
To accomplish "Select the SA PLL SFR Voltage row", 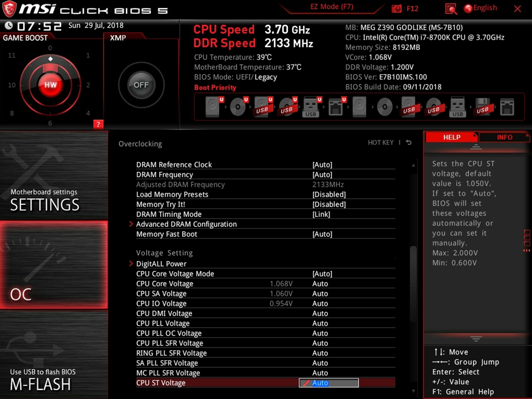I will click(266, 363).
